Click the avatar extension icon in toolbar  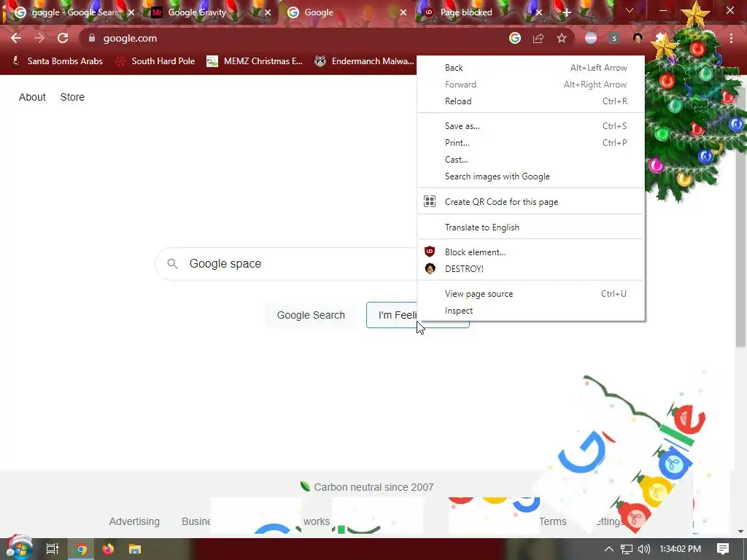pyautogui.click(x=638, y=38)
